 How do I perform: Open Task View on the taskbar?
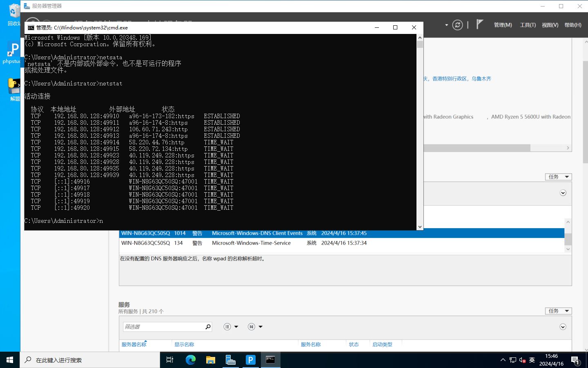click(x=170, y=360)
